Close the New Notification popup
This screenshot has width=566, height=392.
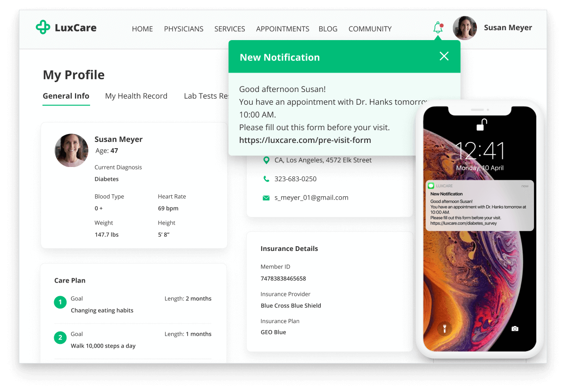444,56
